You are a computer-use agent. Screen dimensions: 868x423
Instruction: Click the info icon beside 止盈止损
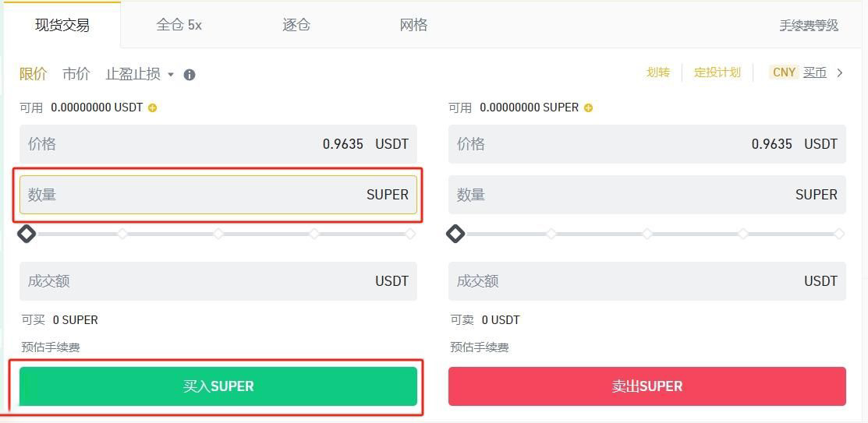pos(190,75)
